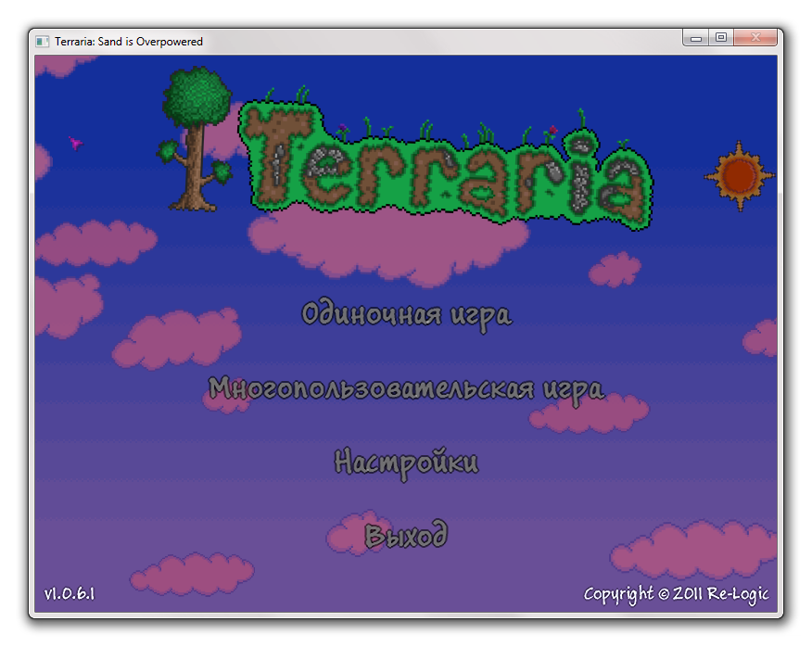Click the Terraria window icon in title bar
Screen dimensions: 812x647
click(x=42, y=42)
